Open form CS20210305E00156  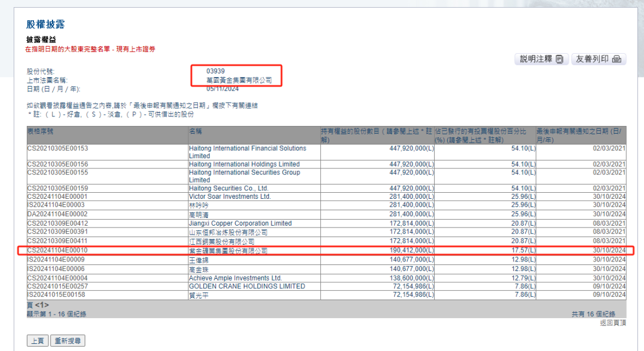tap(57, 164)
